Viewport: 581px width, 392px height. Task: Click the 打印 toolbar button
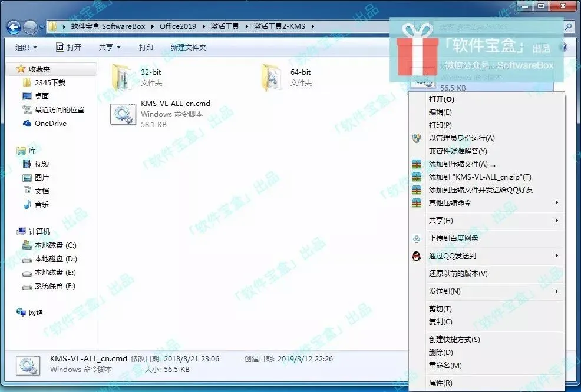pyautogui.click(x=146, y=47)
